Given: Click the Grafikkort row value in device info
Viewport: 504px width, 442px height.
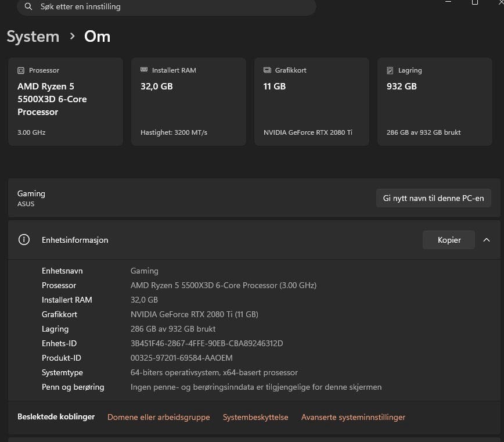Looking at the screenshot, I should (x=194, y=314).
